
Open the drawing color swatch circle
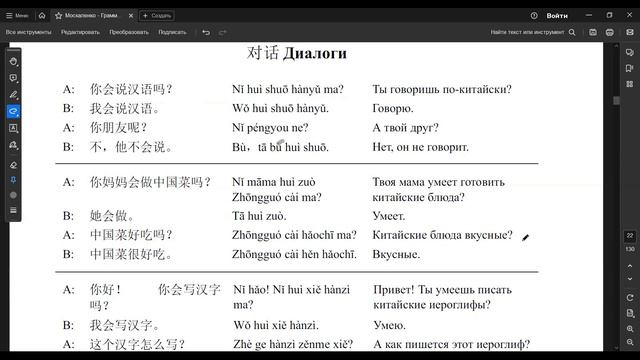point(13,195)
